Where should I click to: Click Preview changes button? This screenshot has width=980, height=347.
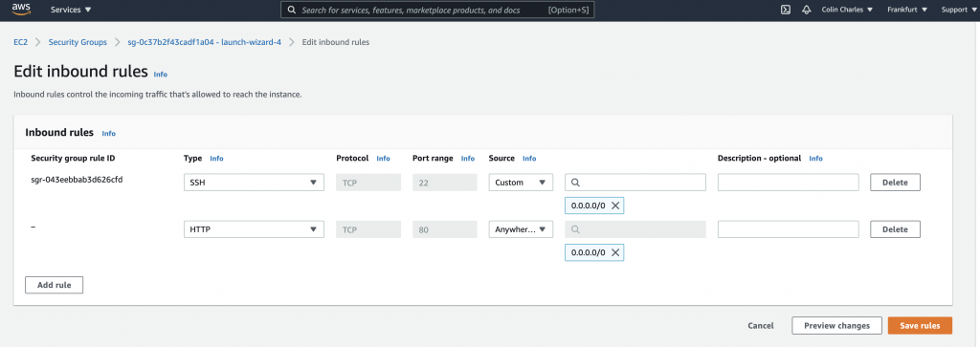click(x=836, y=325)
